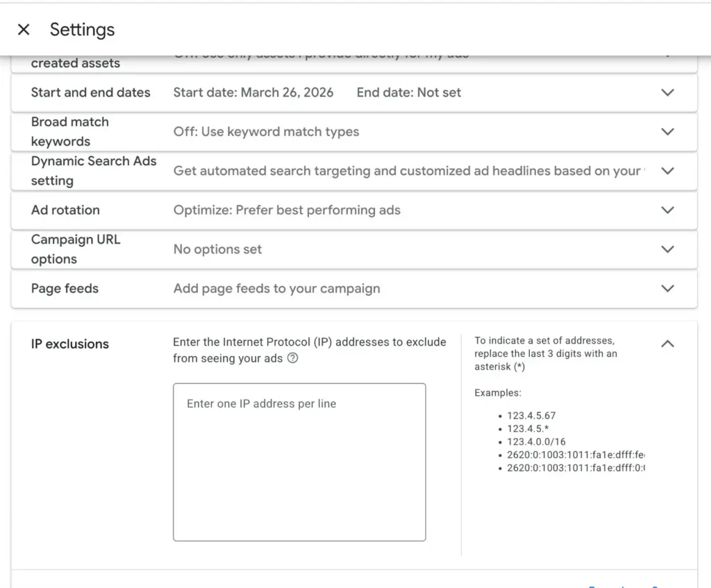Select the 'Off: Use keyword match types' summary
The image size is (711, 588).
(x=266, y=131)
